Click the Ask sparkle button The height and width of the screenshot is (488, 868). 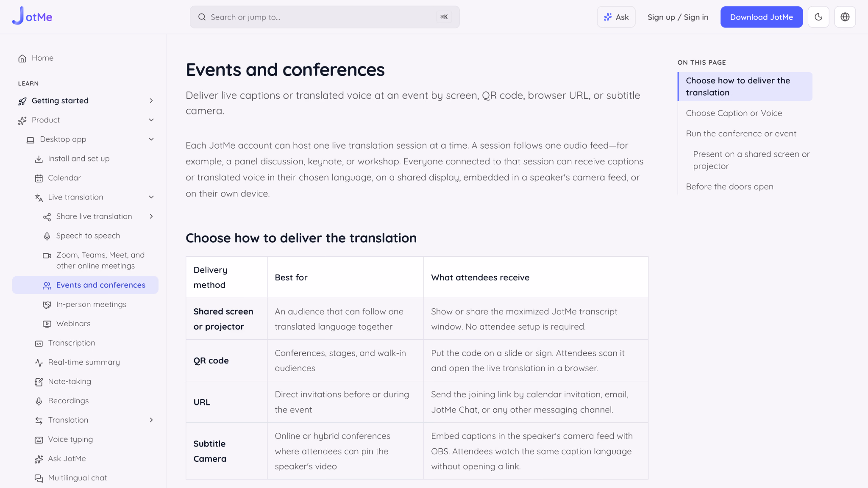pyautogui.click(x=616, y=17)
